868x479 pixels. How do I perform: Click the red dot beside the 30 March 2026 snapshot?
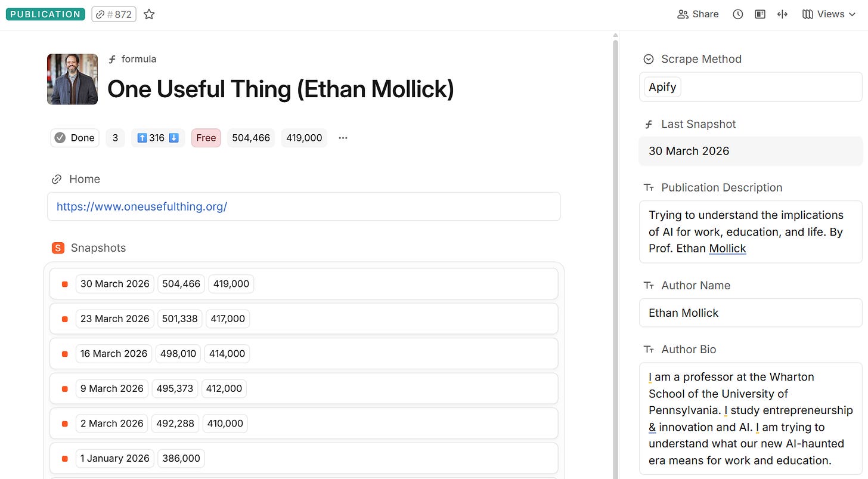pyautogui.click(x=64, y=284)
